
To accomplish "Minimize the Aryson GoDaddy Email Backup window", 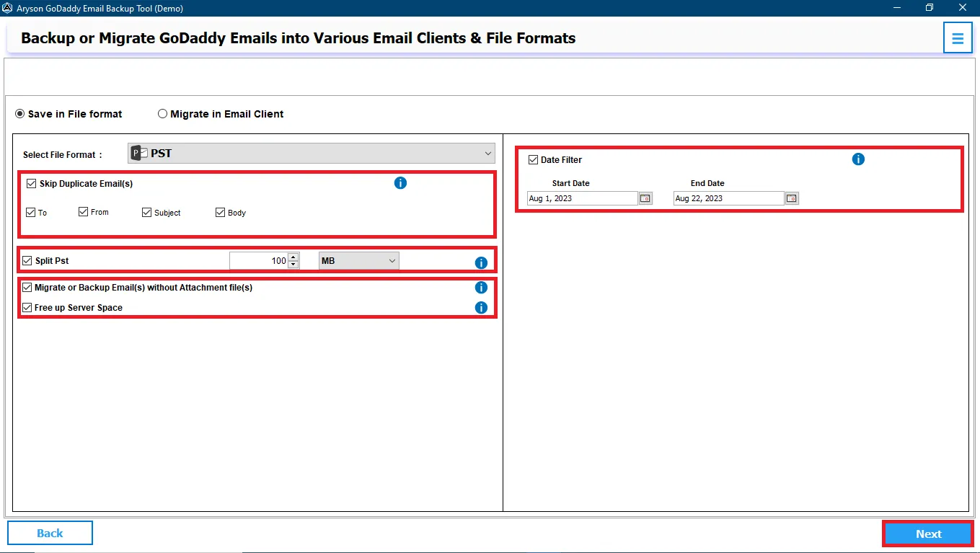I will [x=896, y=8].
